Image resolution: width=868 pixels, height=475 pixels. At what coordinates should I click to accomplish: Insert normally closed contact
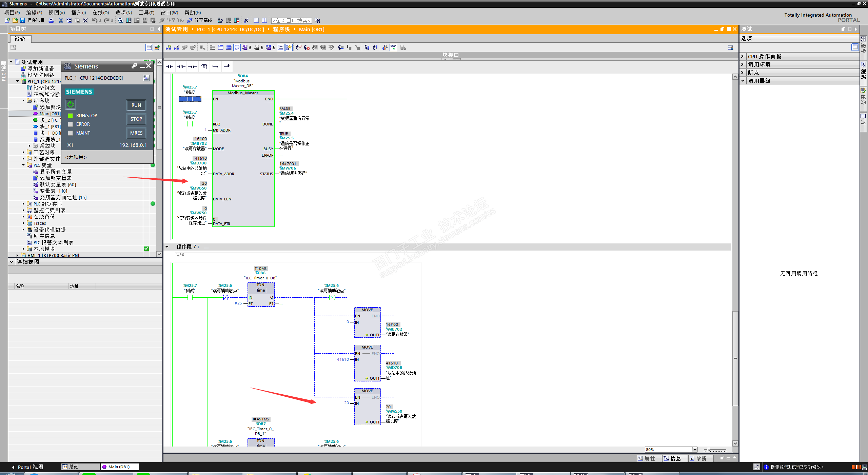click(x=181, y=67)
